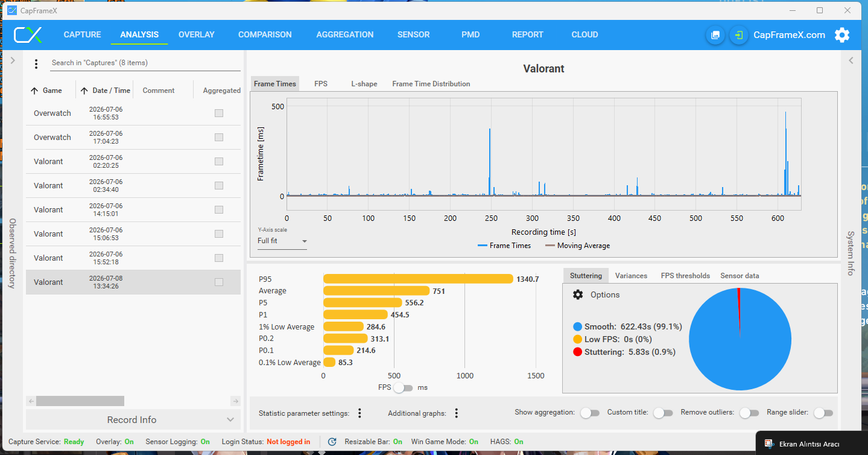Screen dimensions: 868x455
Task: Show the FPS graph tab
Action: (321, 84)
